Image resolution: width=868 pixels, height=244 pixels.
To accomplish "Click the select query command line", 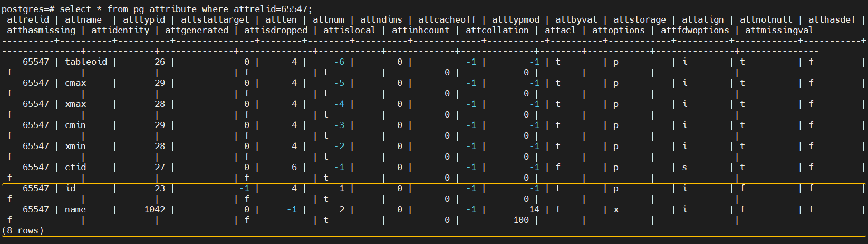I will [157, 9].
